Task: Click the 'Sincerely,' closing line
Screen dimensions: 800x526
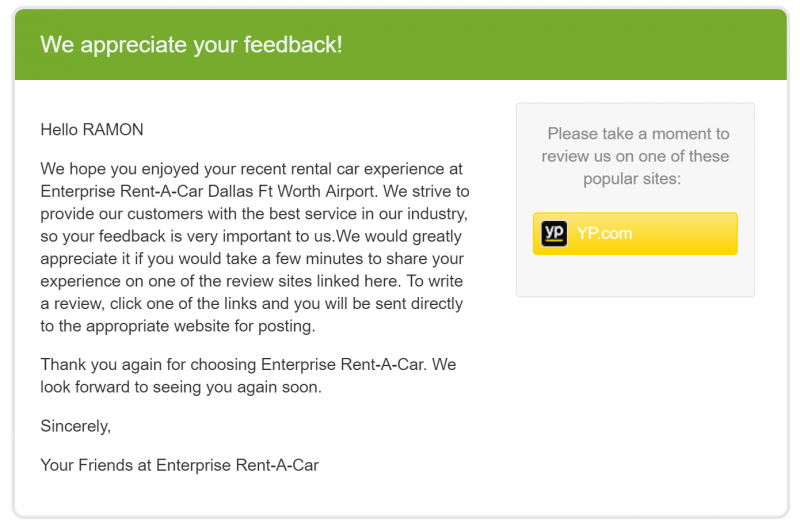Action: click(76, 426)
